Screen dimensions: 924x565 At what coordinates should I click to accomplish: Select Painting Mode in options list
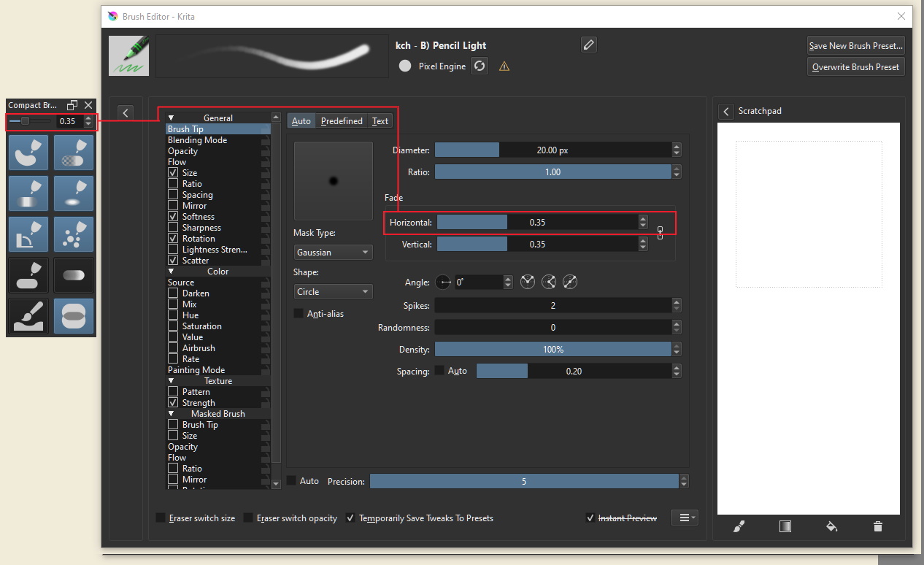tap(218, 370)
